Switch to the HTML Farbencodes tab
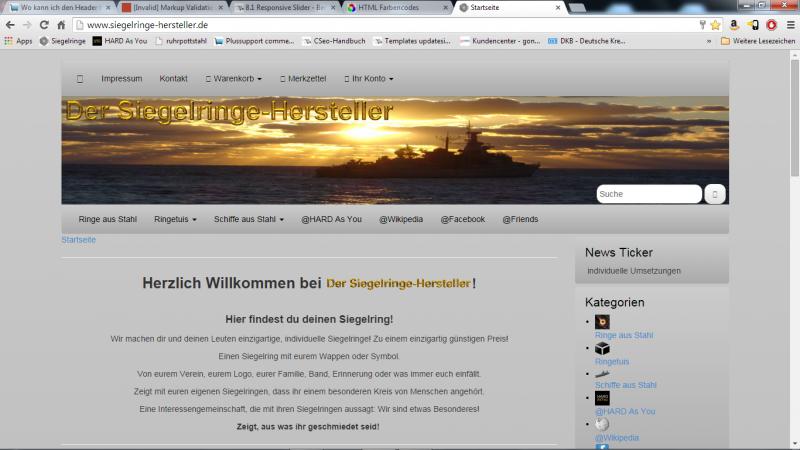Image resolution: width=800 pixels, height=450 pixels. coord(395,7)
